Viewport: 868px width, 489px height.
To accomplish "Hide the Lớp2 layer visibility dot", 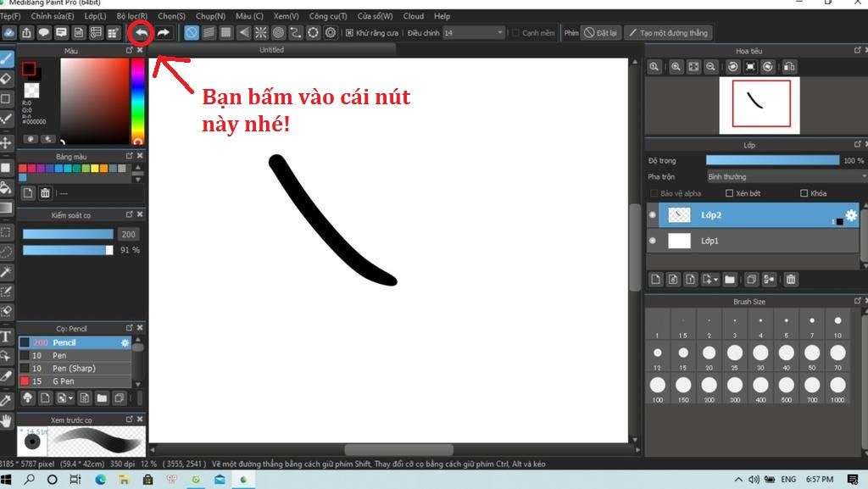I will 653,215.
